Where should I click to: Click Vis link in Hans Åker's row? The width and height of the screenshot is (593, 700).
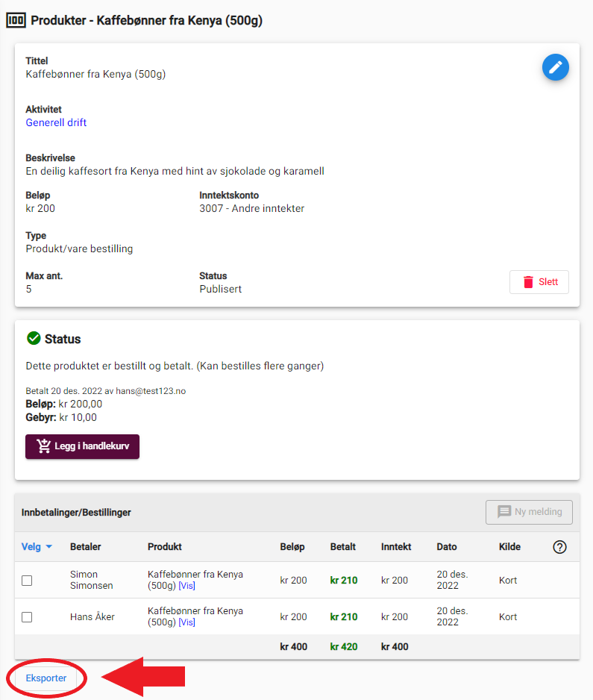pyautogui.click(x=187, y=622)
